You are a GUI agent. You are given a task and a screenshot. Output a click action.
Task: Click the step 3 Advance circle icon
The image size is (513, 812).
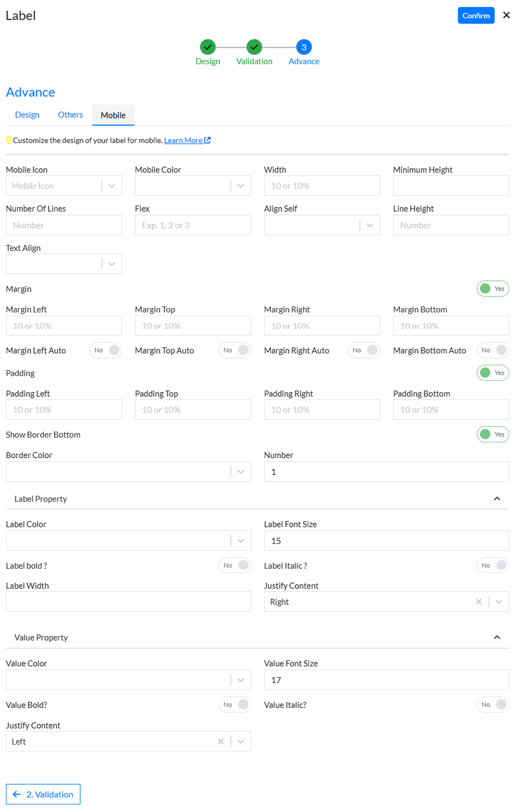point(304,47)
